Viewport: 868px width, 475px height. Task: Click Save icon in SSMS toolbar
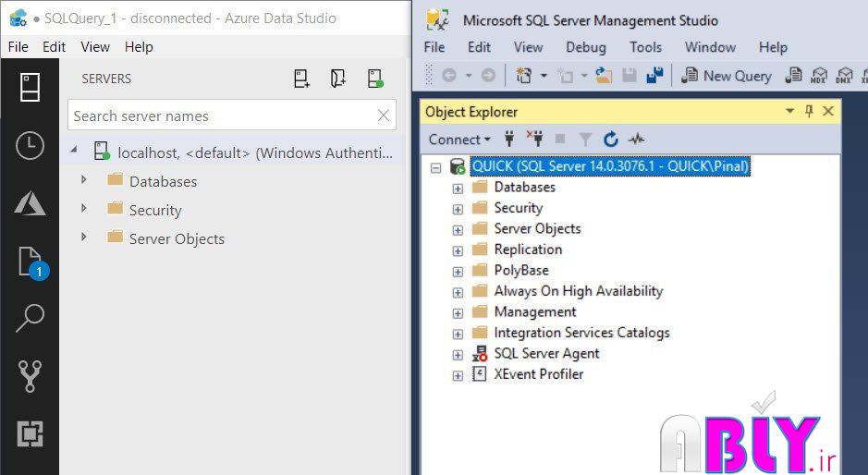(x=630, y=75)
